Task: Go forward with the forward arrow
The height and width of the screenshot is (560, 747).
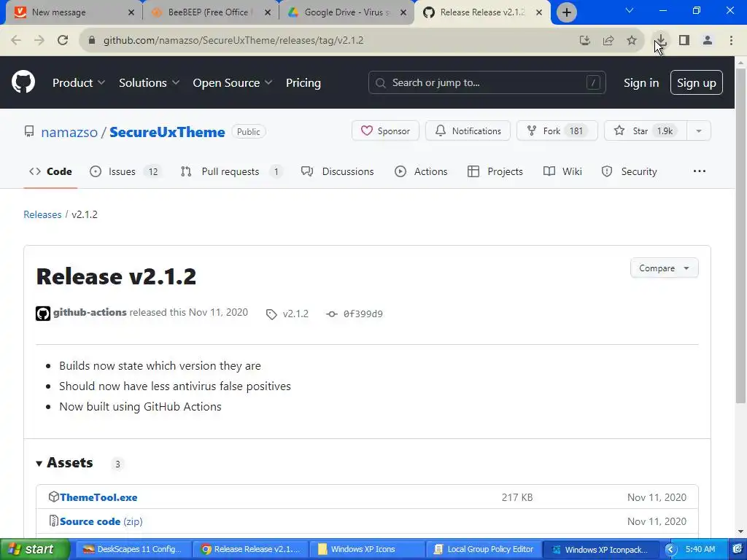Action: click(x=39, y=40)
